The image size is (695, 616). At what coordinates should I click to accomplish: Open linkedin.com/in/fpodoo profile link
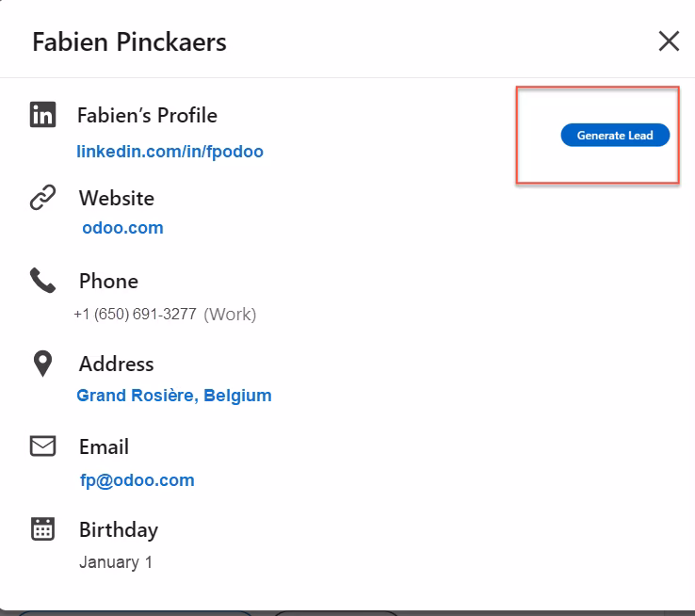(x=170, y=152)
